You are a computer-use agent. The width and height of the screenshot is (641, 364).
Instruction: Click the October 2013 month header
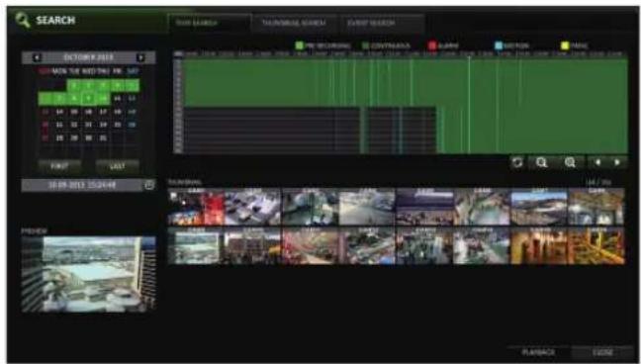click(89, 57)
